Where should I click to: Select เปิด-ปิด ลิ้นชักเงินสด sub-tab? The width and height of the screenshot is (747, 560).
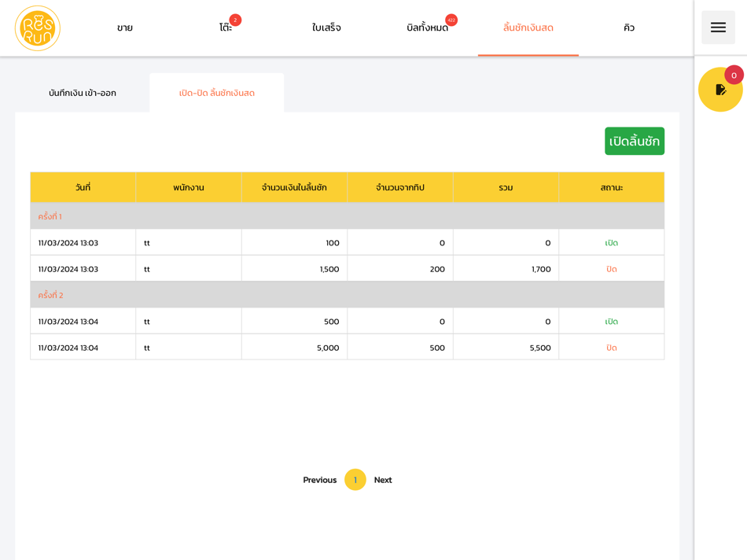tap(217, 93)
